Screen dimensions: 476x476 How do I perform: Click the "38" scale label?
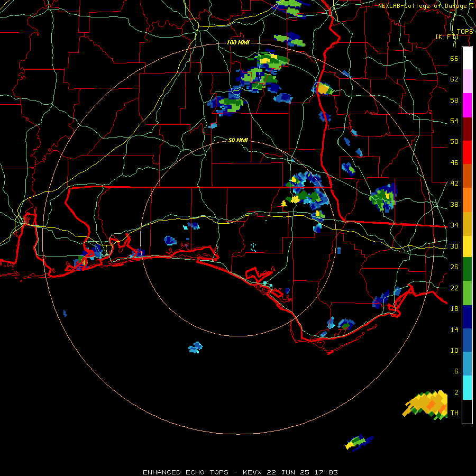454,204
